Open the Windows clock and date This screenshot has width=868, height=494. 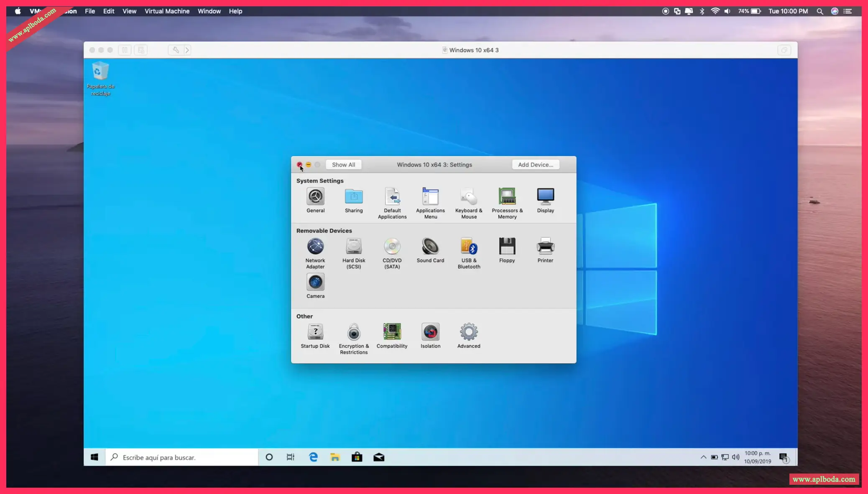(x=758, y=457)
